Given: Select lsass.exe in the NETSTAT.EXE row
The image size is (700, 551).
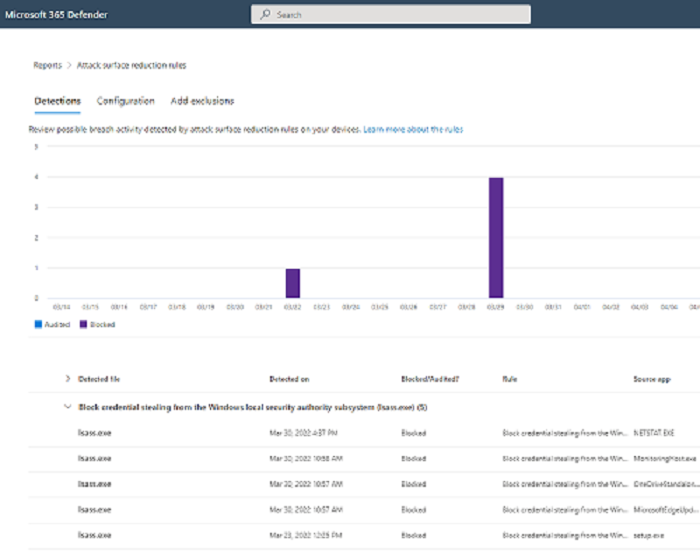Looking at the screenshot, I should click(x=95, y=433).
